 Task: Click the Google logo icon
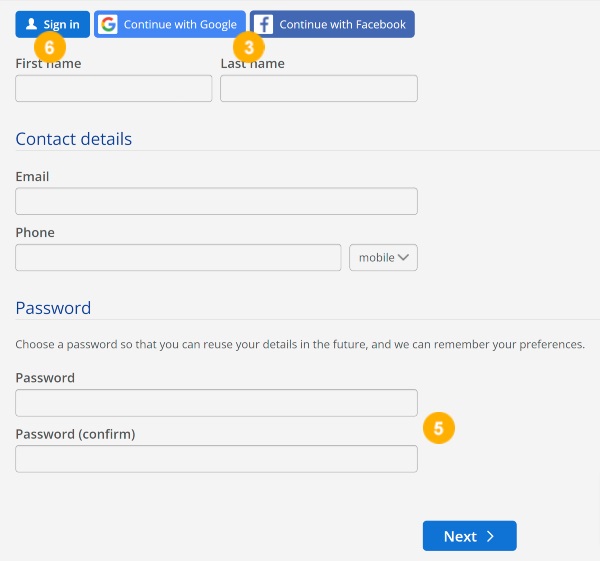point(108,24)
